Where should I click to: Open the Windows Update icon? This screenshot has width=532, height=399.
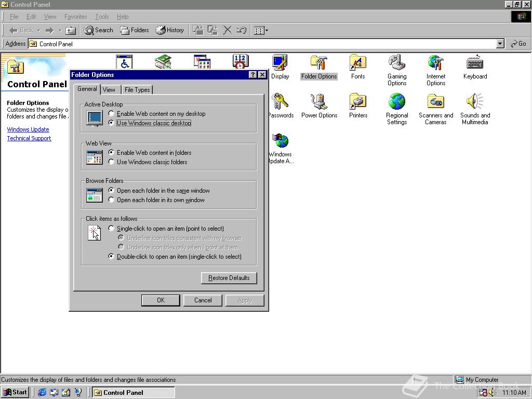click(x=281, y=149)
